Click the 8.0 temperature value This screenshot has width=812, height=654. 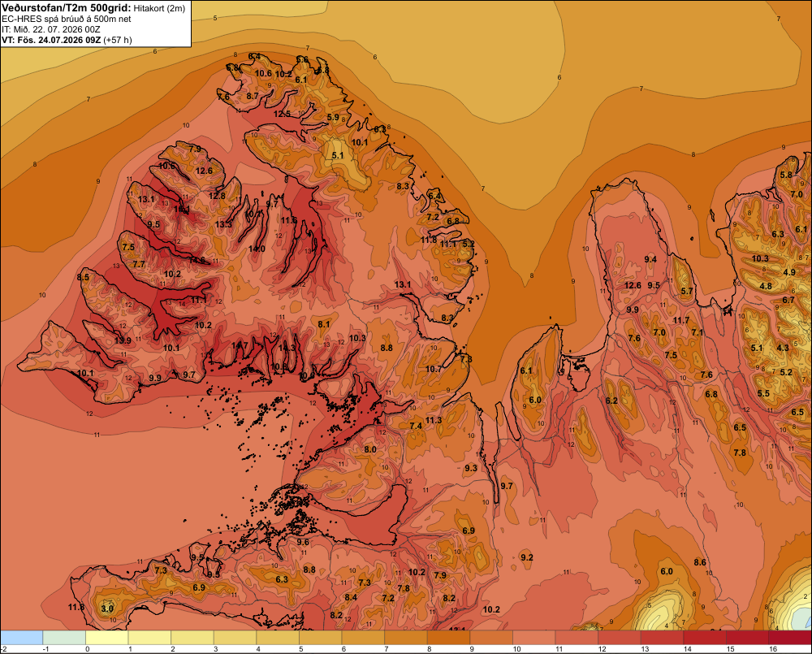[370, 449]
